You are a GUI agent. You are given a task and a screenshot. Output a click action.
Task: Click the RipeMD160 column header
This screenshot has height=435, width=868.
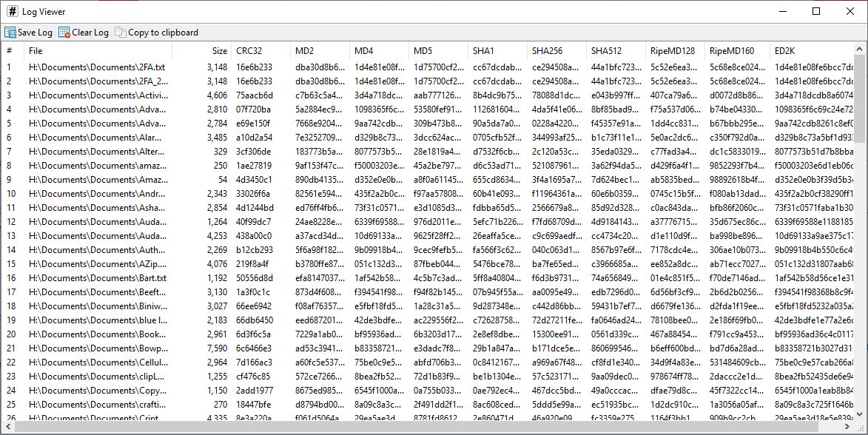point(733,51)
